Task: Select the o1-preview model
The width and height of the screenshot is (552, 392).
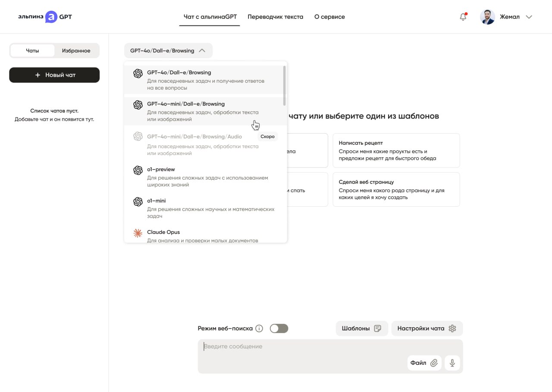Action: [203, 177]
